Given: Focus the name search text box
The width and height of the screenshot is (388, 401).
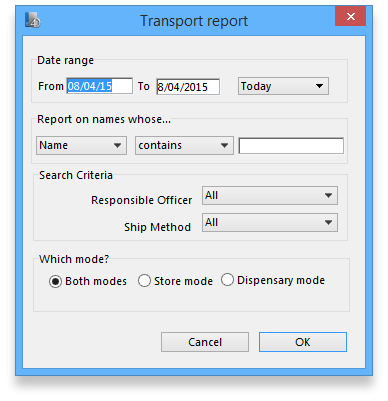Looking at the screenshot, I should (291, 146).
